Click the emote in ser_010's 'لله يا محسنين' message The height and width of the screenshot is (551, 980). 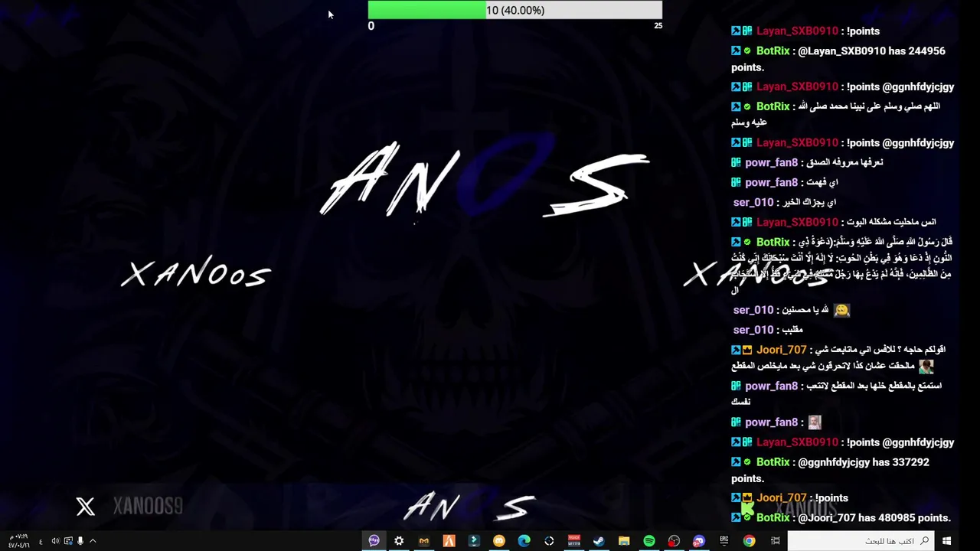point(842,310)
